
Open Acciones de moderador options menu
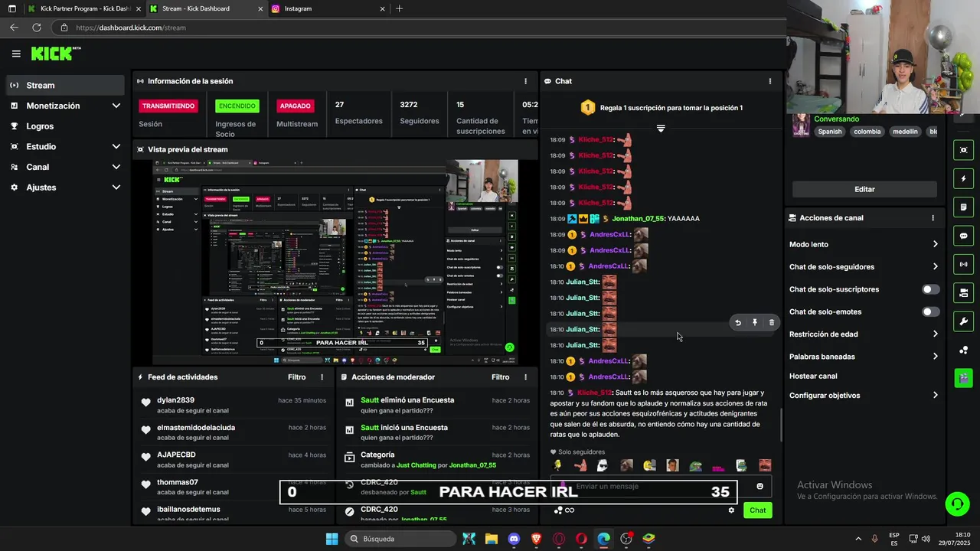pos(525,377)
